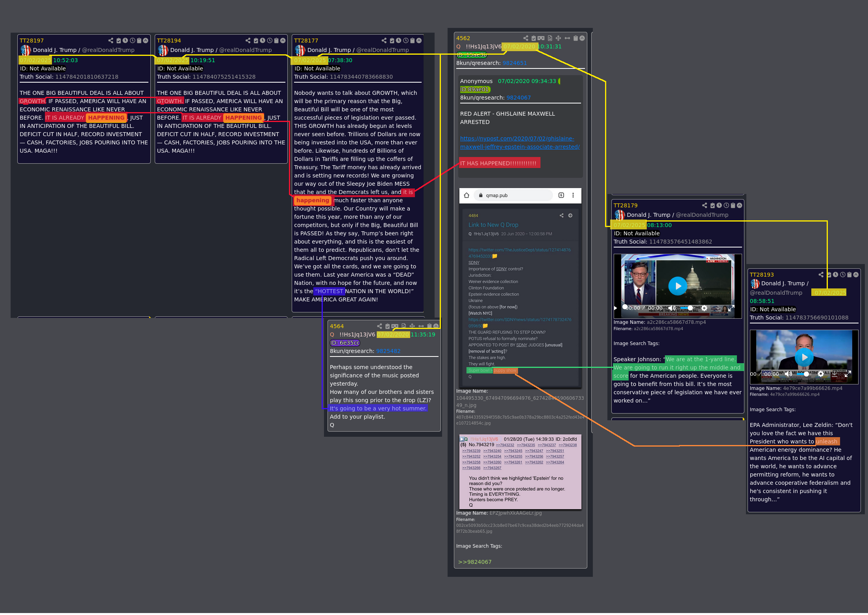
Task: Click the post number TT28177
Action: [306, 41]
